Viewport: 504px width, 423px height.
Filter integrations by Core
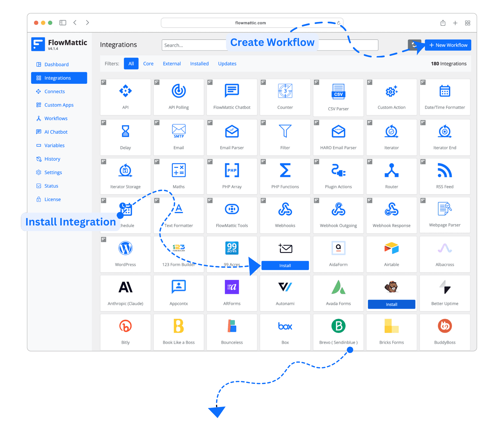tap(148, 64)
